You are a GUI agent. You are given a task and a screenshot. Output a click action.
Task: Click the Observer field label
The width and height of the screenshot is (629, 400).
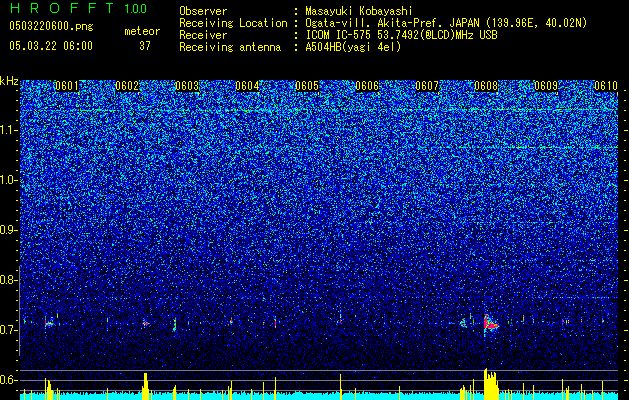click(x=203, y=11)
